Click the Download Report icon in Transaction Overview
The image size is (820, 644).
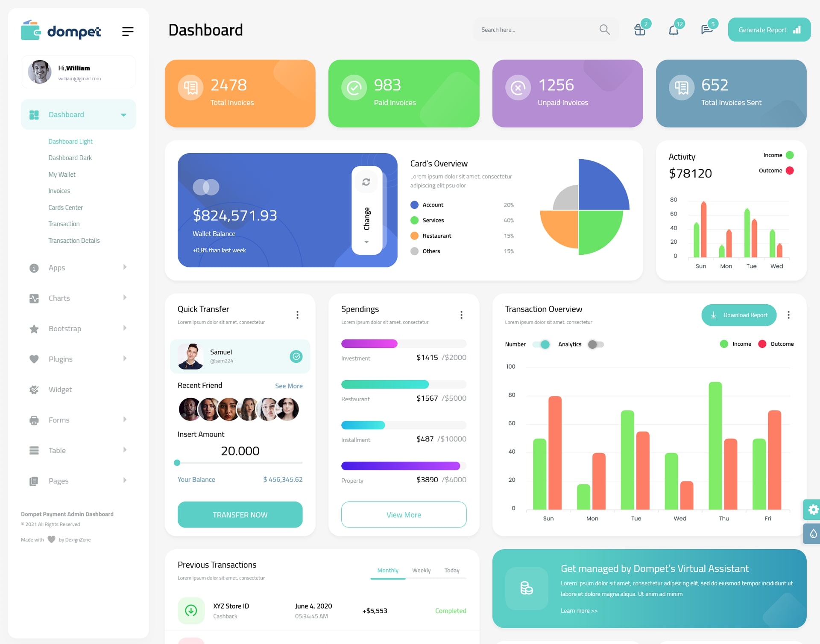click(x=714, y=315)
